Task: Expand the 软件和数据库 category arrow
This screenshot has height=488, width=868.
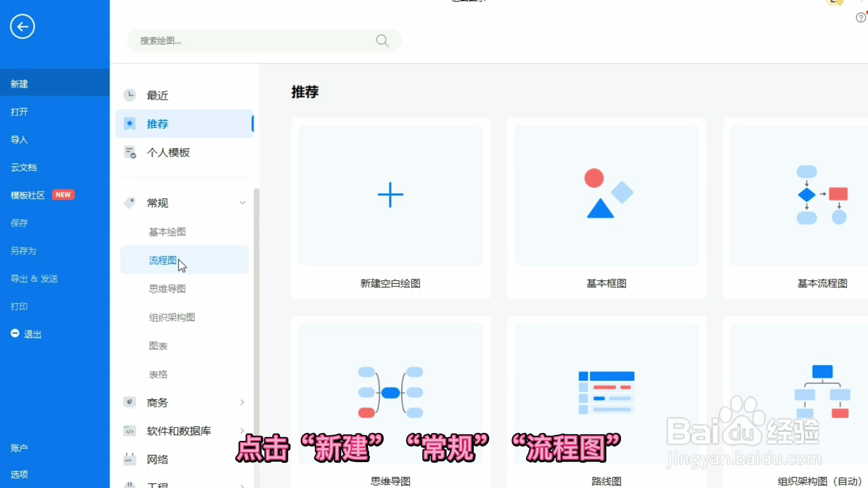Action: click(x=242, y=431)
